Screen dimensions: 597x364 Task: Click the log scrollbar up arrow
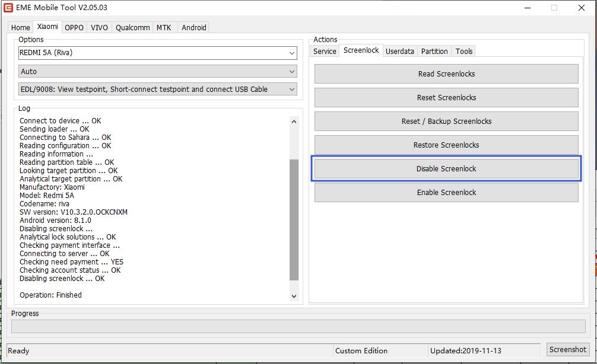click(294, 122)
